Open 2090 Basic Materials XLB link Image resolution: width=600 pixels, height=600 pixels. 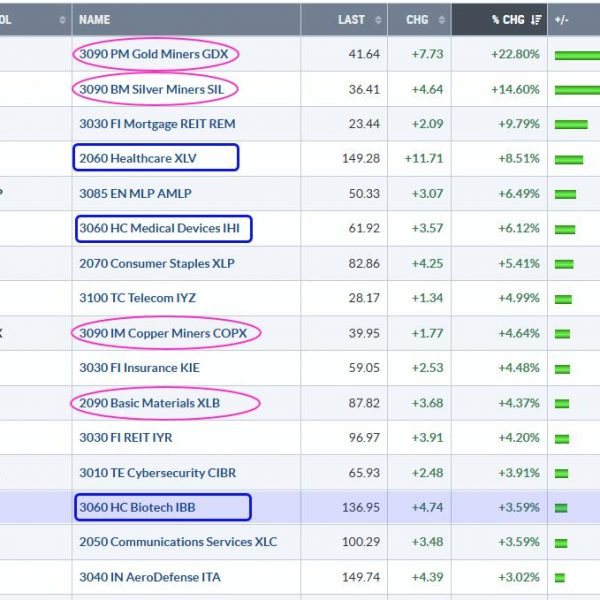click(150, 403)
